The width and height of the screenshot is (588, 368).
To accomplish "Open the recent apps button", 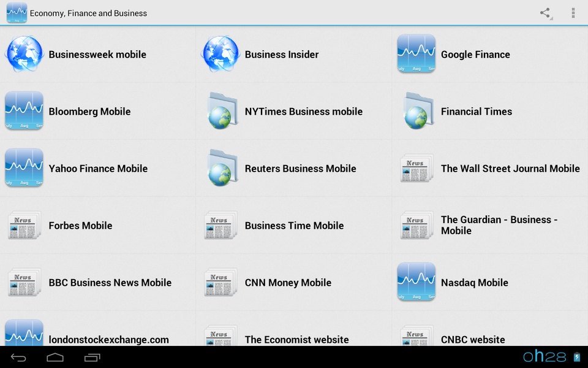I will click(92, 358).
